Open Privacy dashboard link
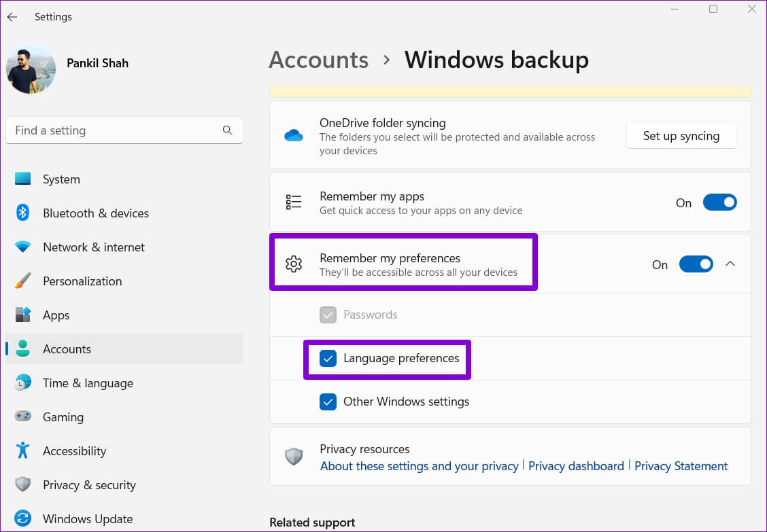The width and height of the screenshot is (767, 532). pos(576,466)
